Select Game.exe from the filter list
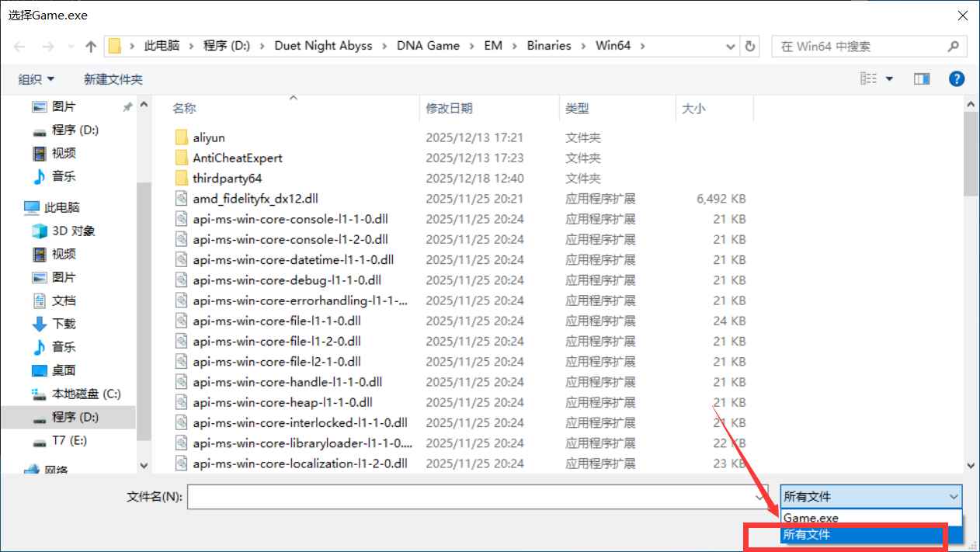The width and height of the screenshot is (980, 552). pos(810,517)
